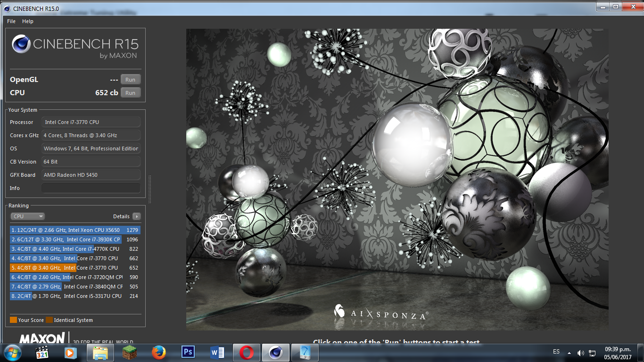
Task: Open Photoshop from the taskbar
Action: (x=188, y=352)
